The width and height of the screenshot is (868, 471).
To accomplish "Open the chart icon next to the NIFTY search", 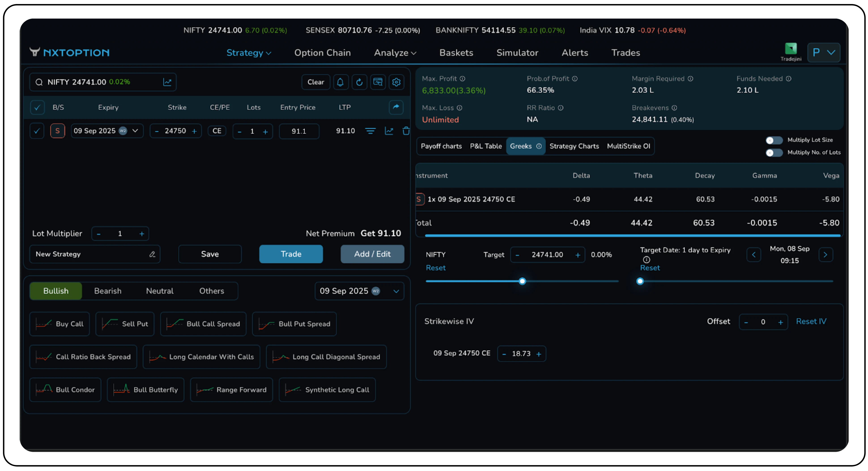I will pos(167,82).
